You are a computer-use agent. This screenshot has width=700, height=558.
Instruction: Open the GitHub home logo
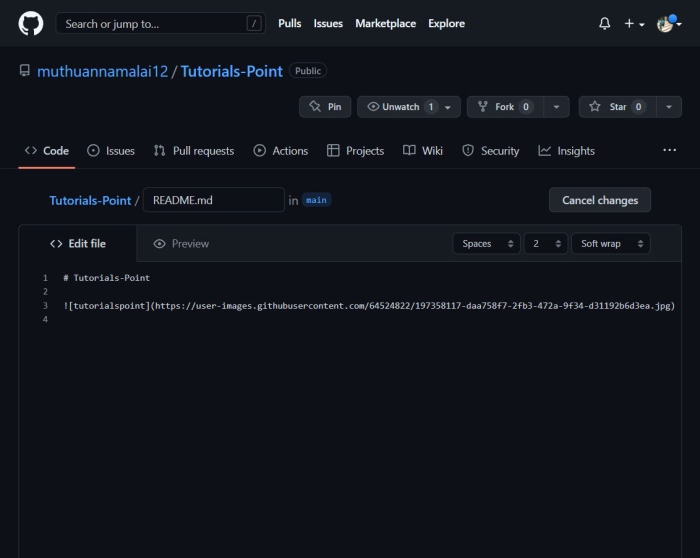coord(31,23)
